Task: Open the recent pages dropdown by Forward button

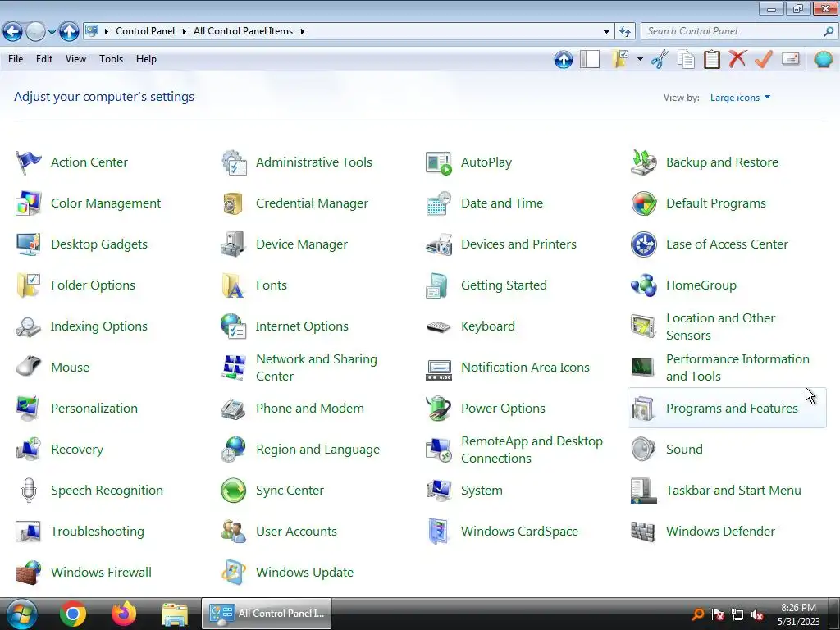Action: point(52,32)
